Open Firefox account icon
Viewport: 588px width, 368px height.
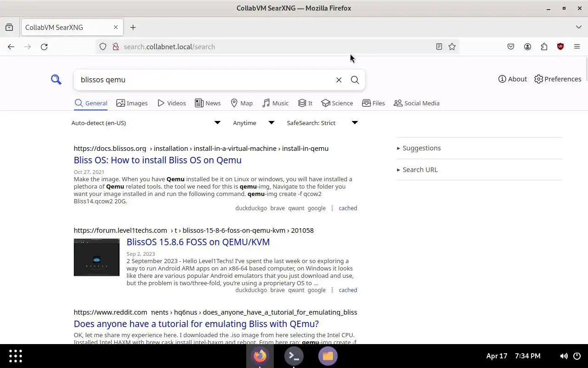(x=527, y=46)
